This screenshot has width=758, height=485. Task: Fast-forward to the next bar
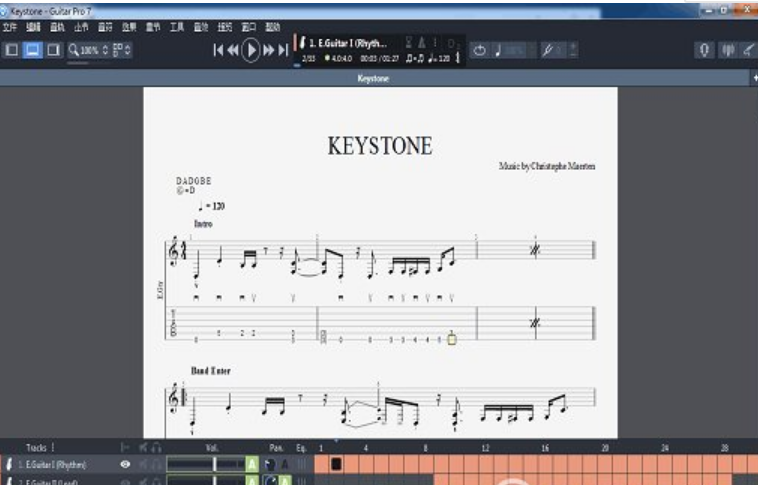[269, 50]
